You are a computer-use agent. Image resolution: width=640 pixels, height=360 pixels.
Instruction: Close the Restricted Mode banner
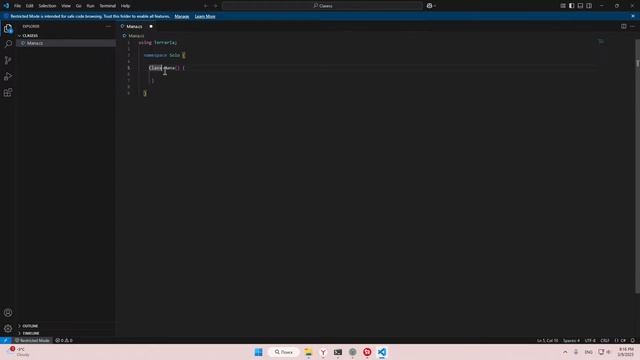pos(633,16)
